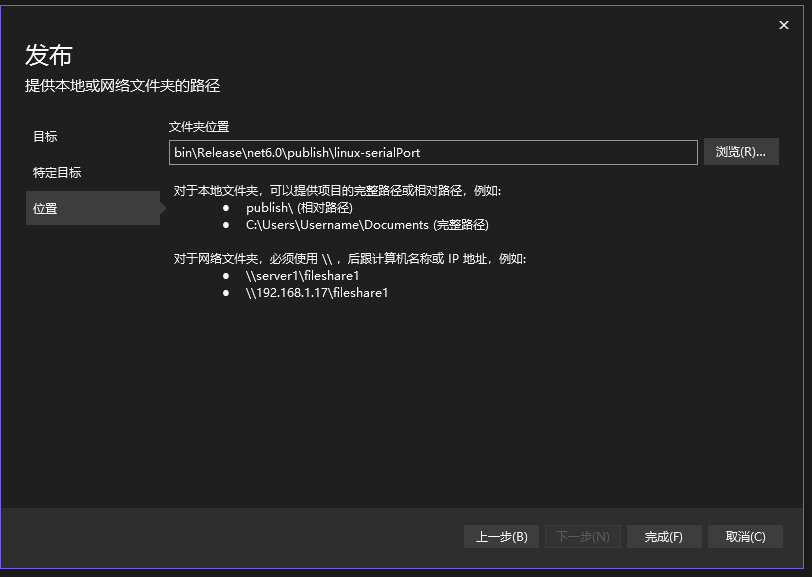
Task: Click the 文件夹位置 label
Action: [199, 126]
